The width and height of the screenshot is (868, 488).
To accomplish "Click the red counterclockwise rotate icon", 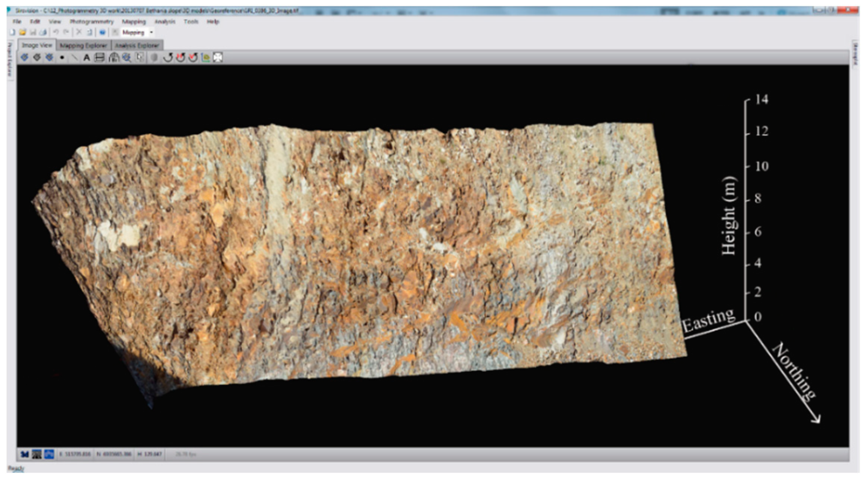I will tap(180, 59).
